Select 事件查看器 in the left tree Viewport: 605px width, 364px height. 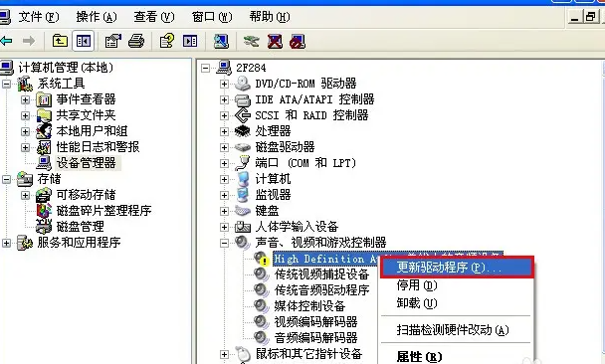[86, 99]
